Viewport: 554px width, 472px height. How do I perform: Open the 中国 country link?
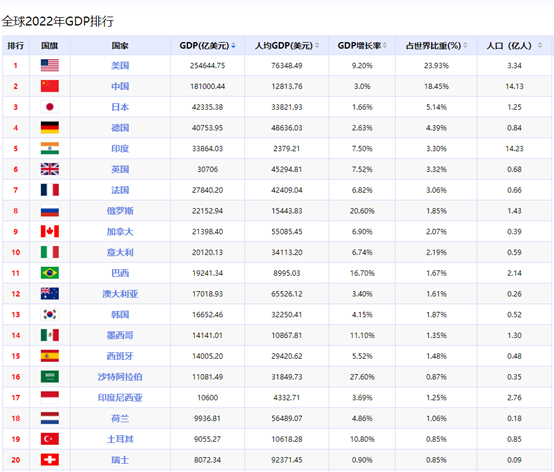tap(120, 86)
